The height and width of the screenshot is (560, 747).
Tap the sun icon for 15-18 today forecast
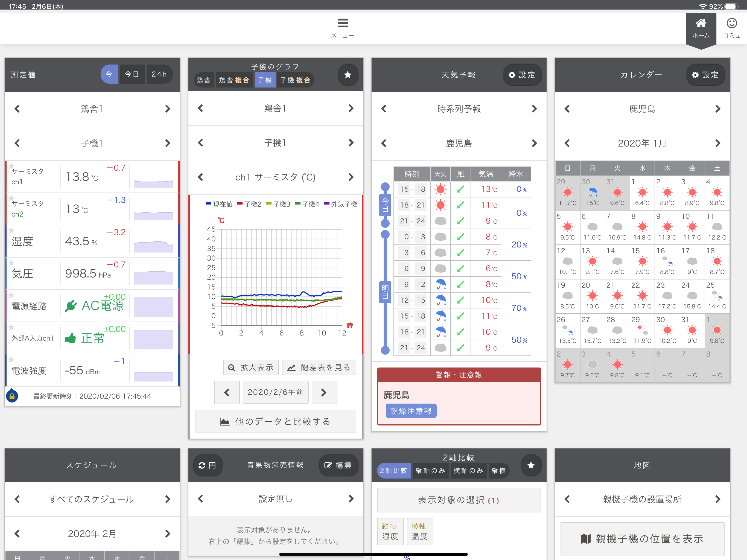pyautogui.click(x=440, y=189)
